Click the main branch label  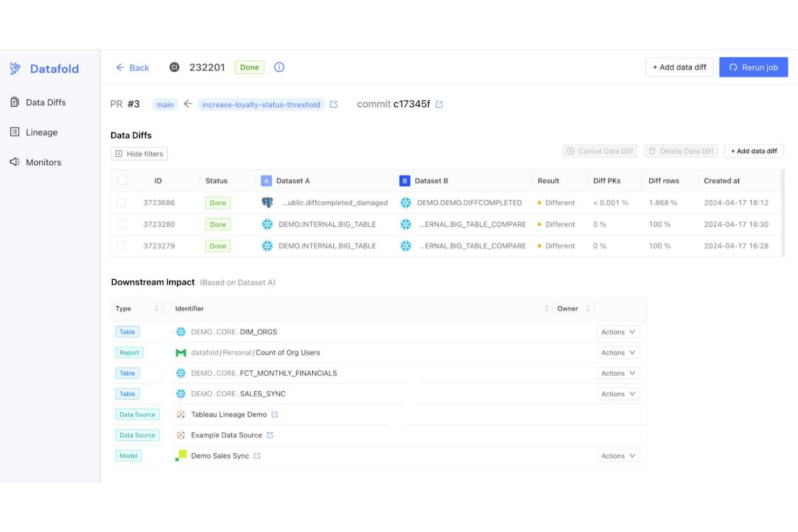(x=165, y=104)
